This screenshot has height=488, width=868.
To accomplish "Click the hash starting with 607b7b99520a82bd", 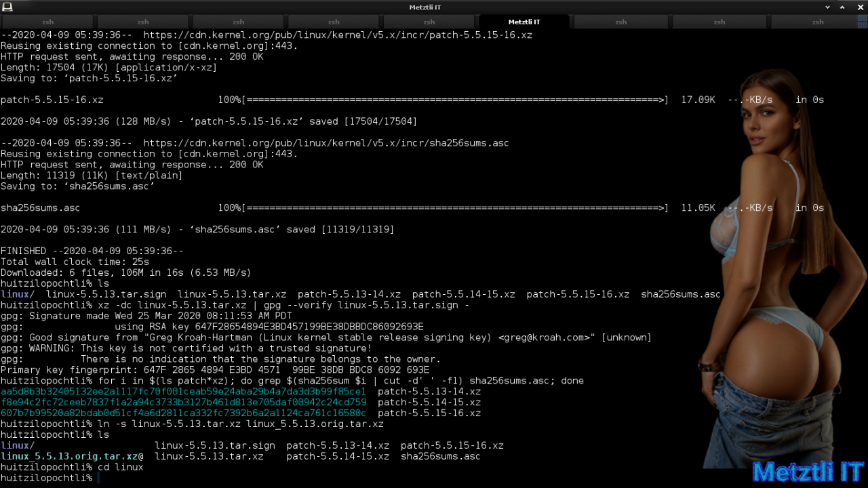I will (x=183, y=414).
